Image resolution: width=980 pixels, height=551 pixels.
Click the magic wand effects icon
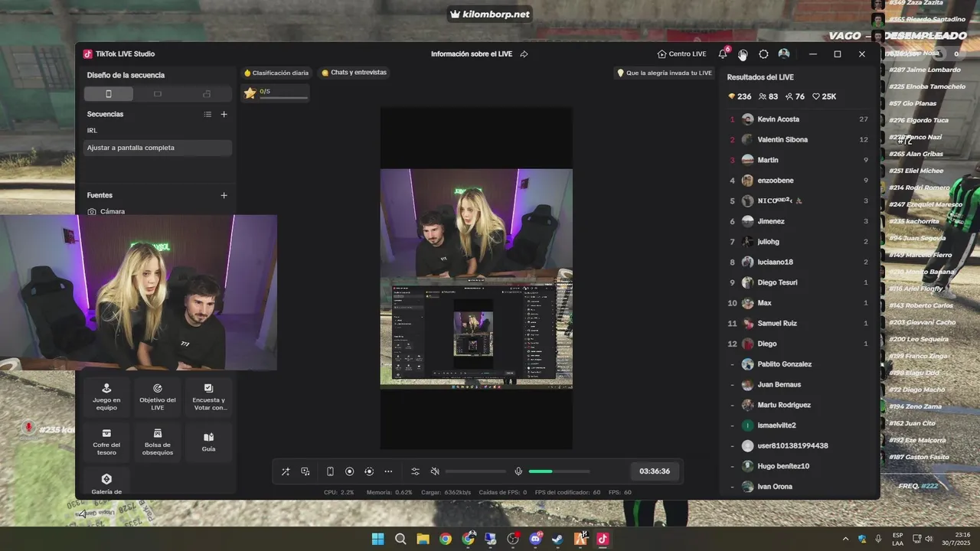point(286,471)
